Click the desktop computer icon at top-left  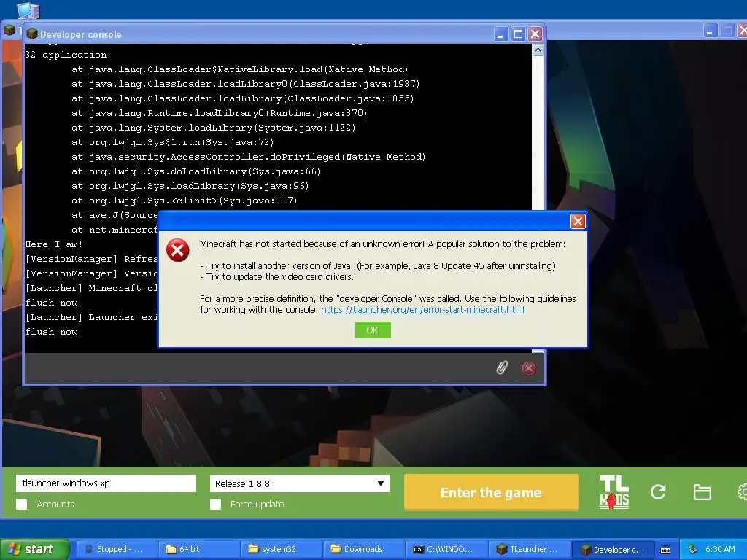pos(28,10)
